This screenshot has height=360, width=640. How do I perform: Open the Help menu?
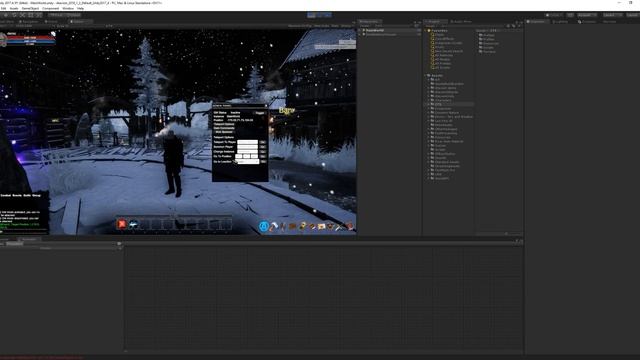(x=80, y=8)
